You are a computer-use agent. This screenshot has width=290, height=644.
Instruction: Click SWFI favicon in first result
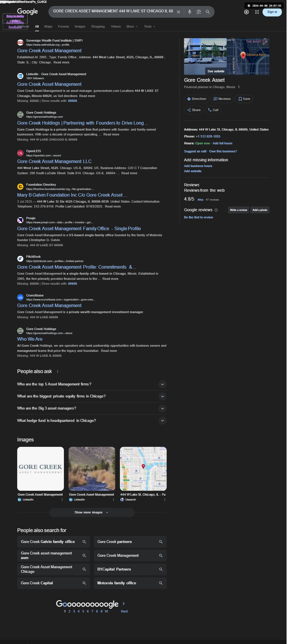tap(20, 42)
